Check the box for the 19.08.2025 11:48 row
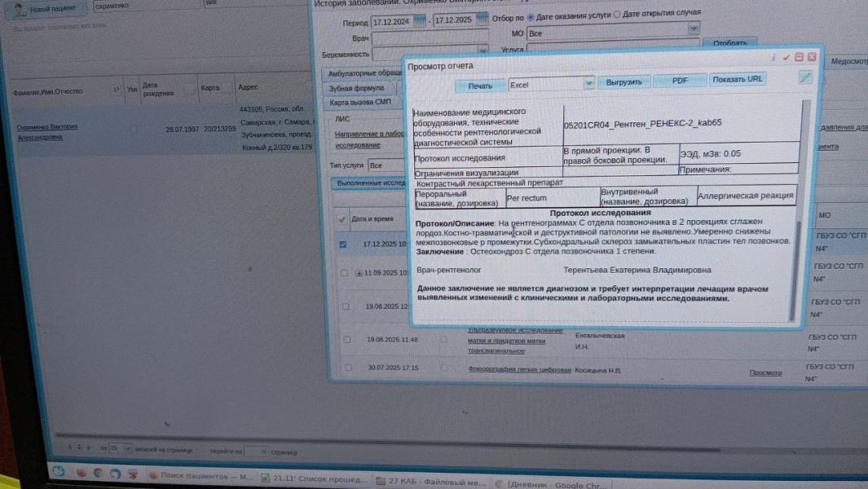This screenshot has height=489, width=868. point(347,339)
